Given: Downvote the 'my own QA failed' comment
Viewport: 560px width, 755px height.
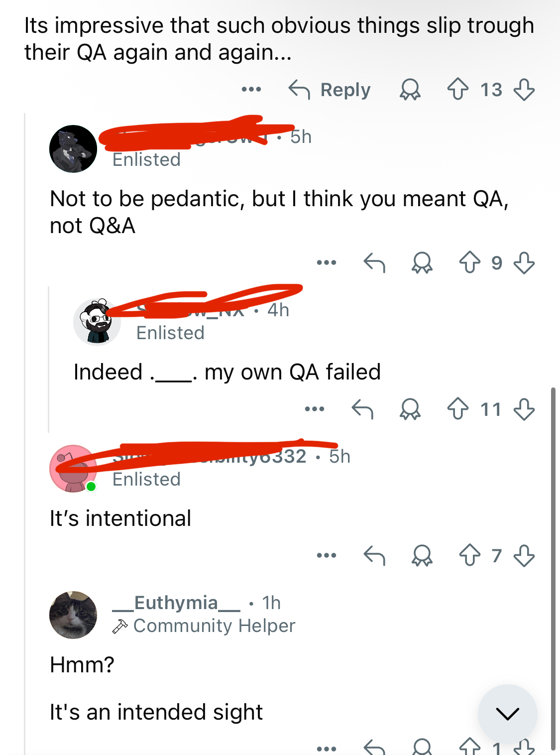Looking at the screenshot, I should tap(524, 409).
